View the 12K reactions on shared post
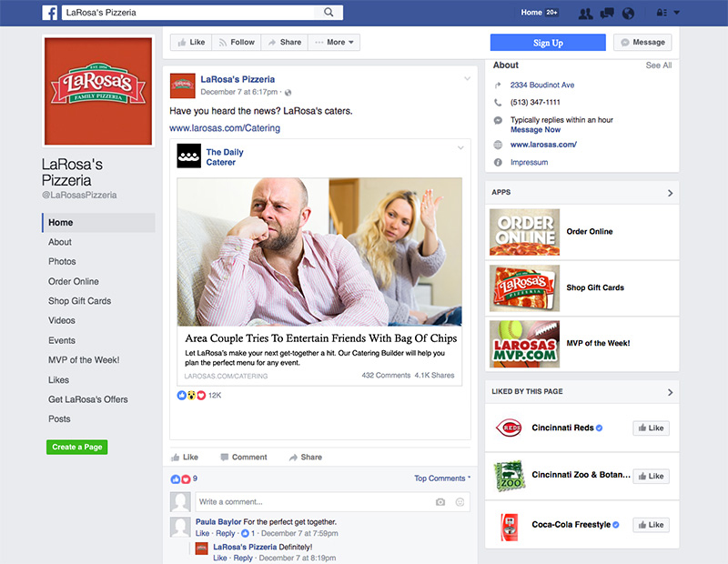This screenshot has width=728, height=564. 199,396
